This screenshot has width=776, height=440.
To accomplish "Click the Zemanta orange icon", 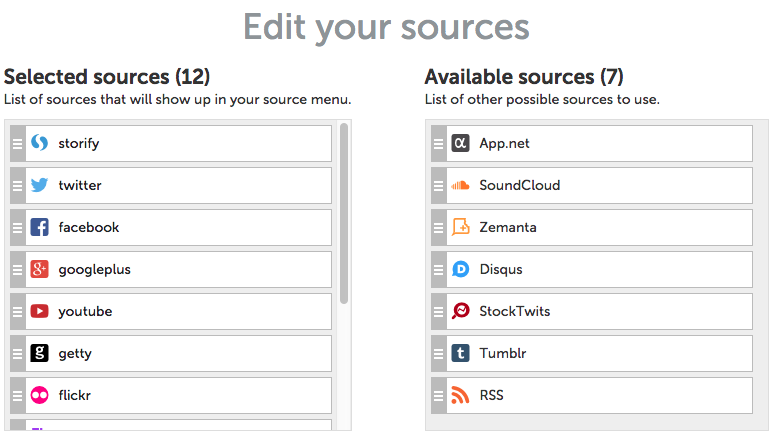I will (x=460, y=227).
